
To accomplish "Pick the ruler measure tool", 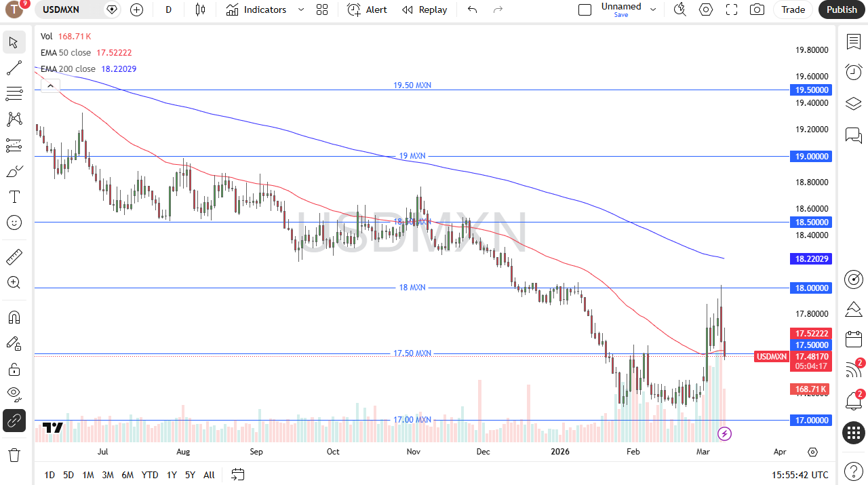I will 14,257.
